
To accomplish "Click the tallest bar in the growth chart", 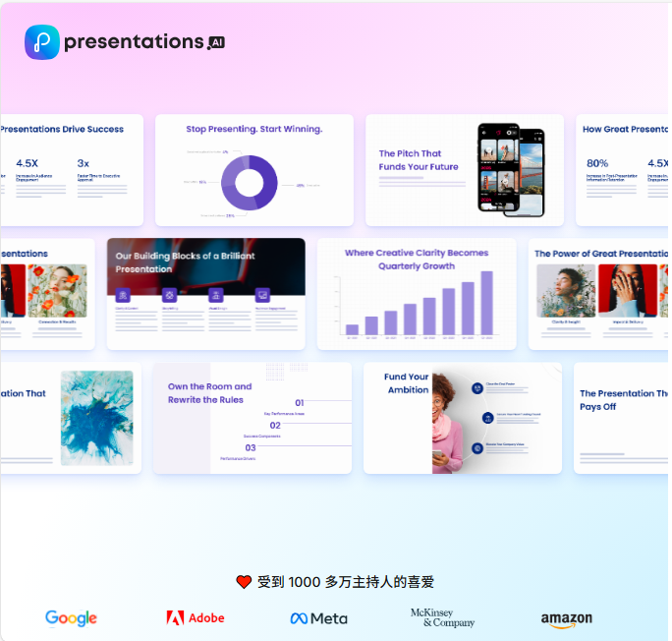I will [x=486, y=303].
